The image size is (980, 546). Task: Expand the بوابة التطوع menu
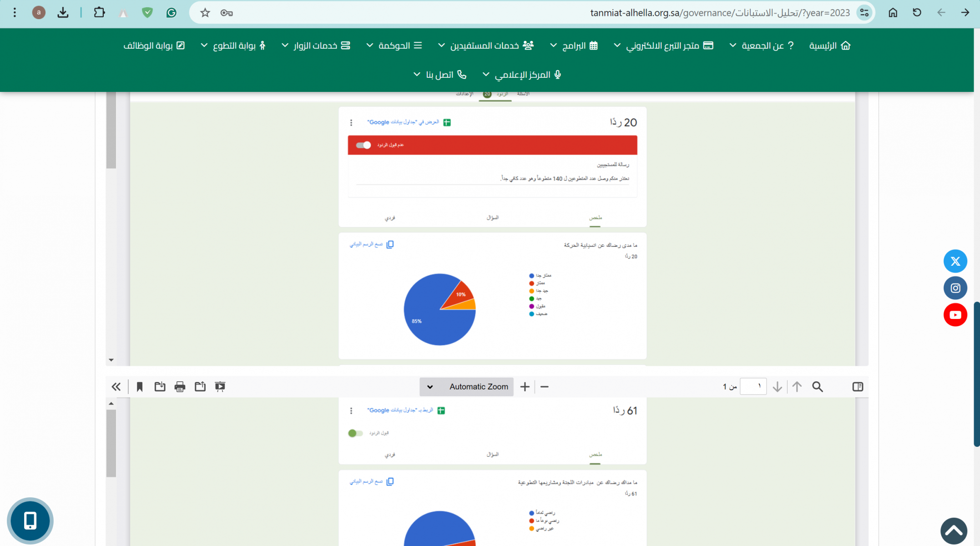(233, 45)
